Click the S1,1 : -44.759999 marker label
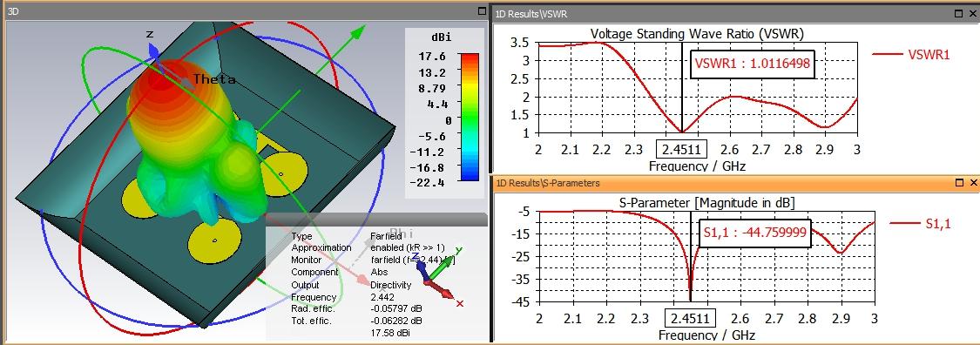Image resolution: width=980 pixels, height=345 pixels. tap(754, 233)
